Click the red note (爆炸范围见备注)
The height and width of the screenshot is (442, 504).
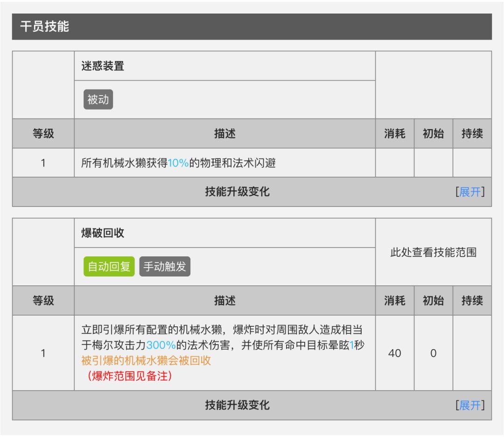click(130, 376)
